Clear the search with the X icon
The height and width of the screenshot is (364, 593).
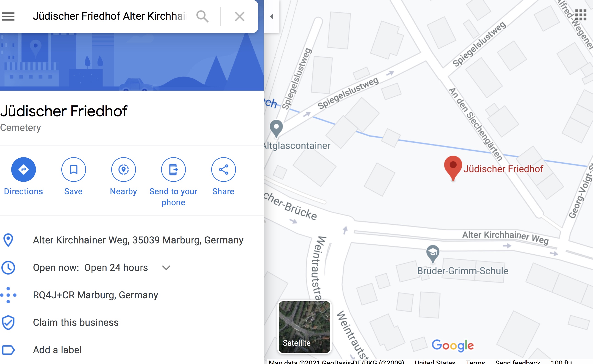(x=240, y=16)
